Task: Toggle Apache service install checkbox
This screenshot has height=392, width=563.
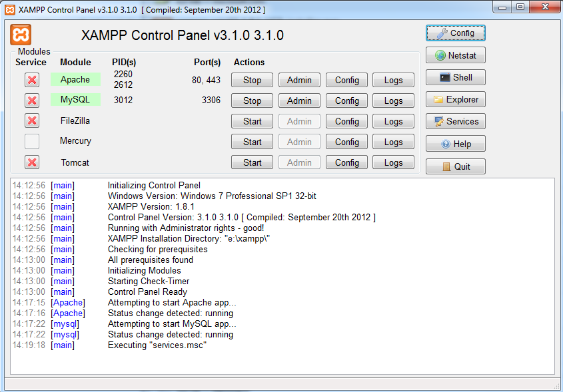Action: click(32, 80)
